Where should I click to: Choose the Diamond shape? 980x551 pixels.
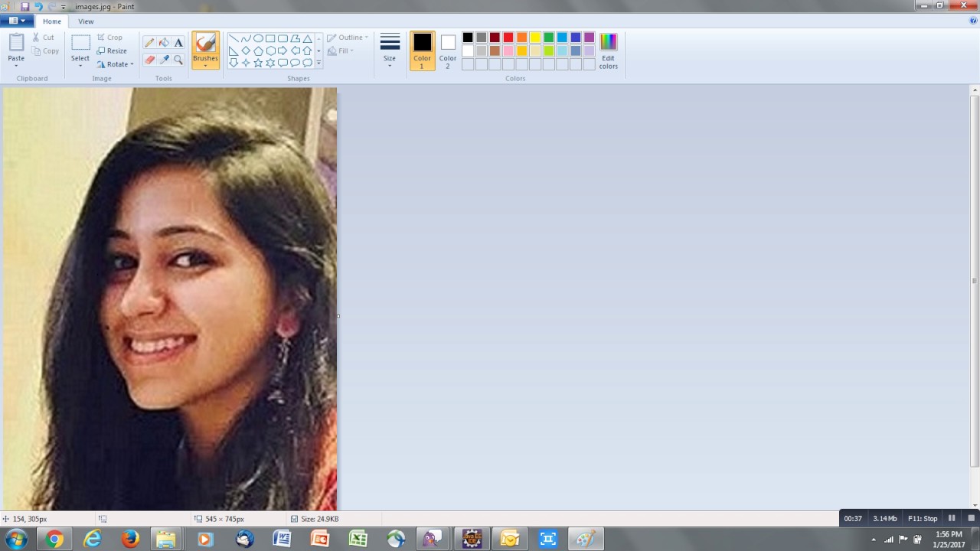(246, 51)
